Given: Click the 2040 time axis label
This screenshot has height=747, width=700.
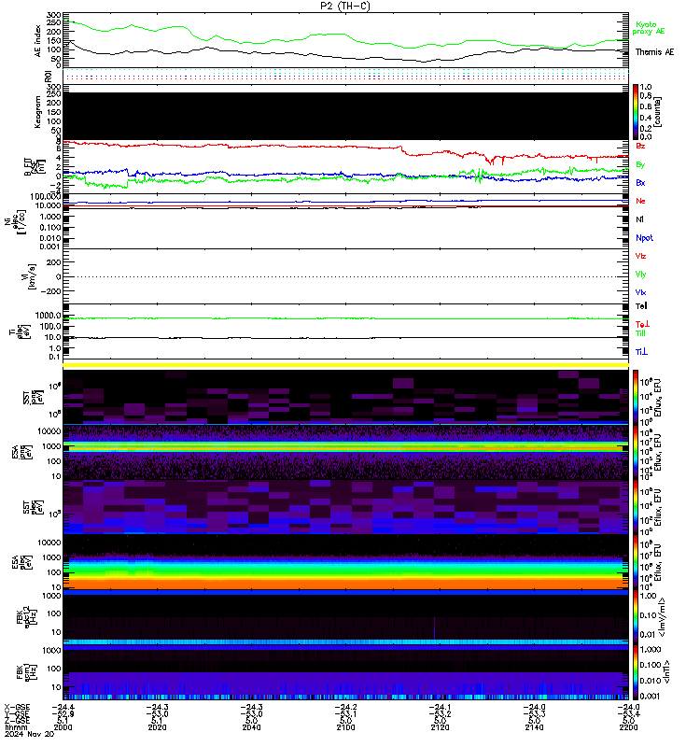Looking at the screenshot, I should pyautogui.click(x=251, y=727).
